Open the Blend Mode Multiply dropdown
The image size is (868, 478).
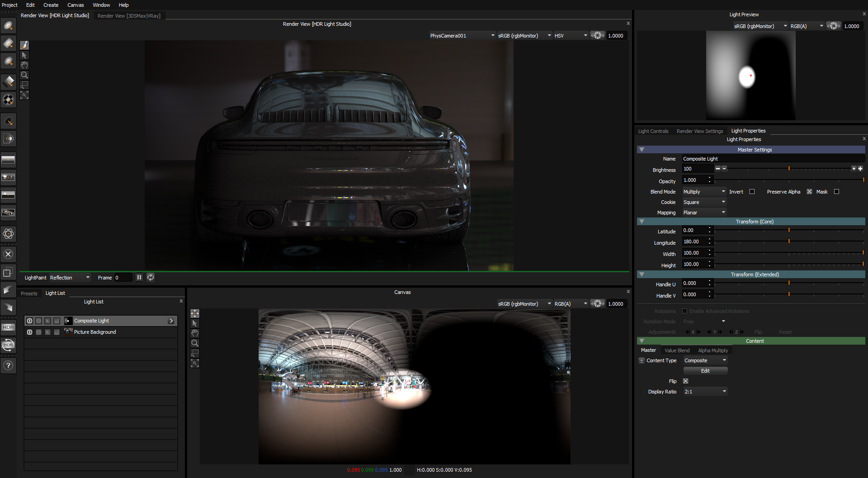click(704, 192)
